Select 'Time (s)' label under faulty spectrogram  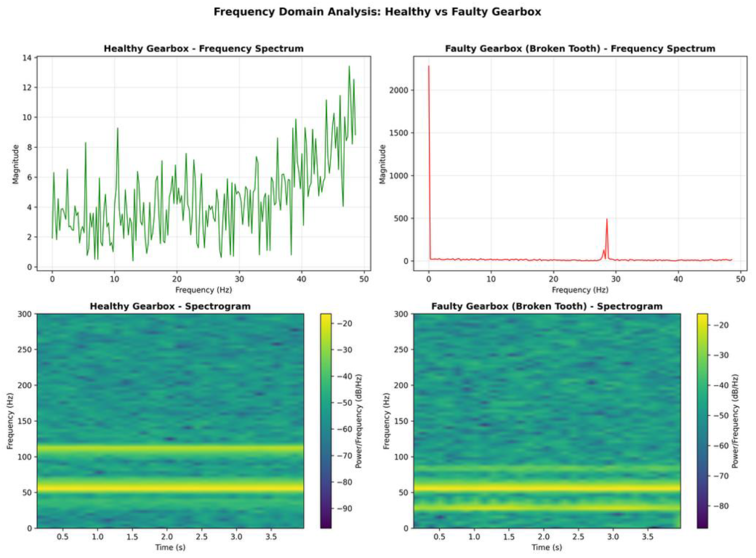pyautogui.click(x=547, y=547)
